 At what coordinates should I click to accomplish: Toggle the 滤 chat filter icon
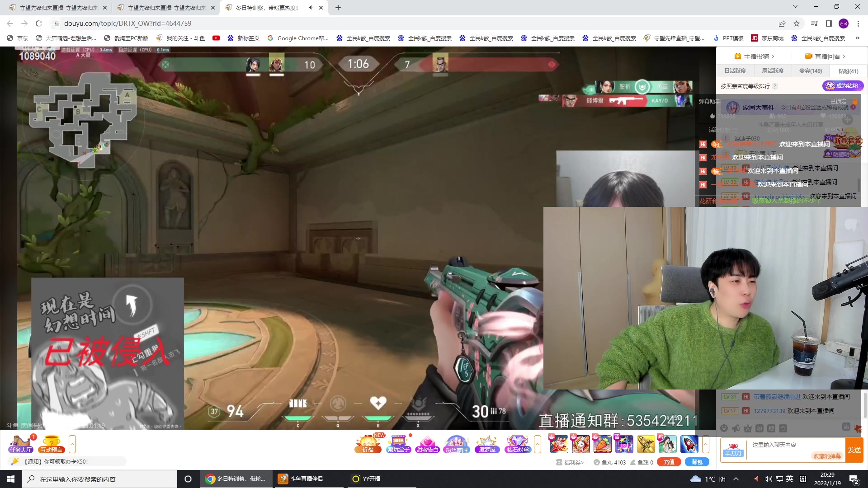(846, 427)
